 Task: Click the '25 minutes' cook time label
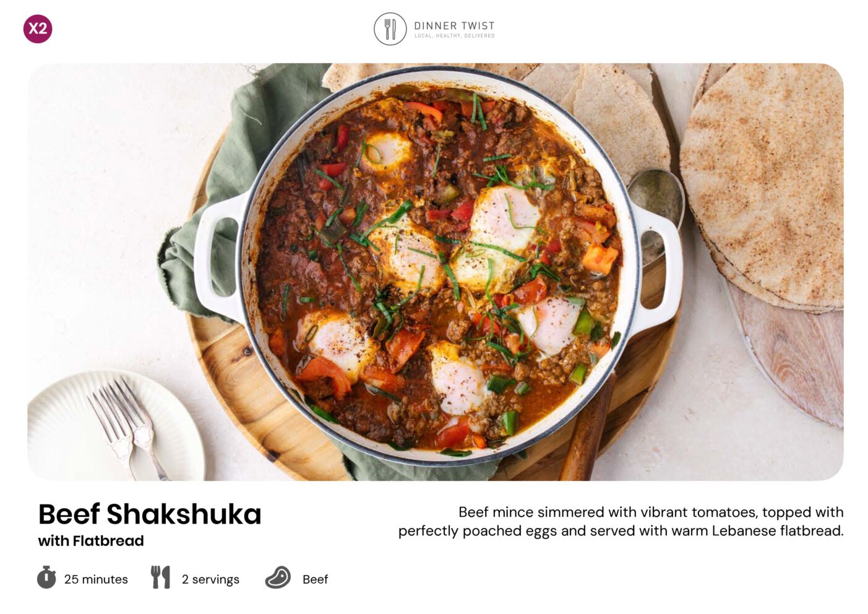click(96, 579)
